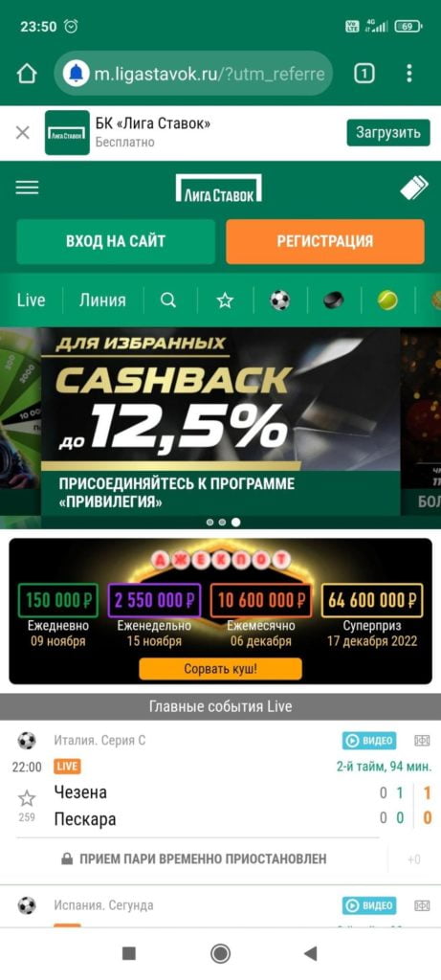Tap the Загрузить app button
Viewport: 441px width, 980px height.
click(388, 132)
